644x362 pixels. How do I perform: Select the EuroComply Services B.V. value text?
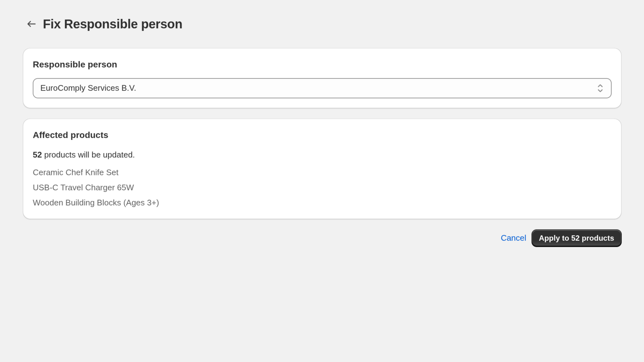[x=88, y=88]
